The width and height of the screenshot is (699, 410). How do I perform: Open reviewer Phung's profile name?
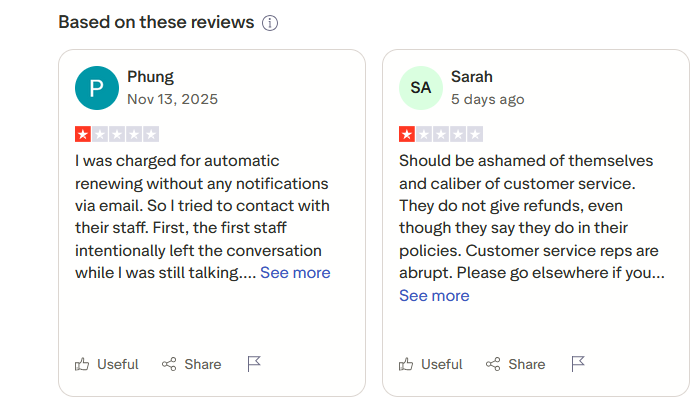(x=150, y=77)
